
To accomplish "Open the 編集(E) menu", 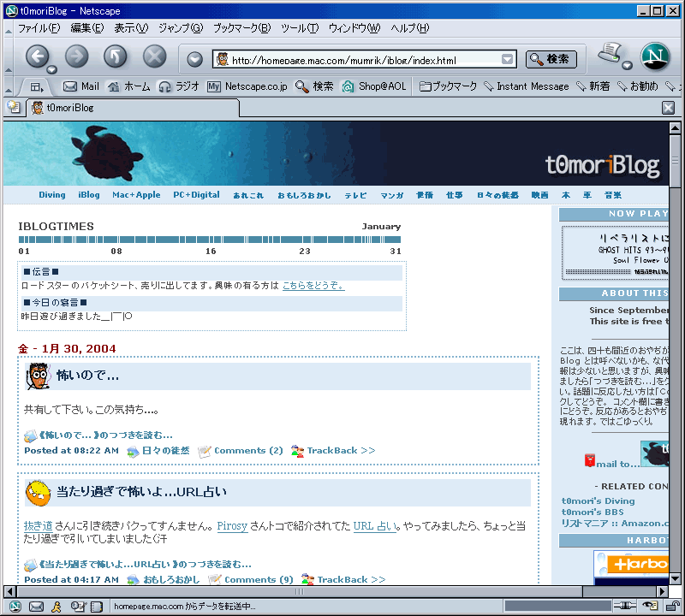I will [87, 28].
